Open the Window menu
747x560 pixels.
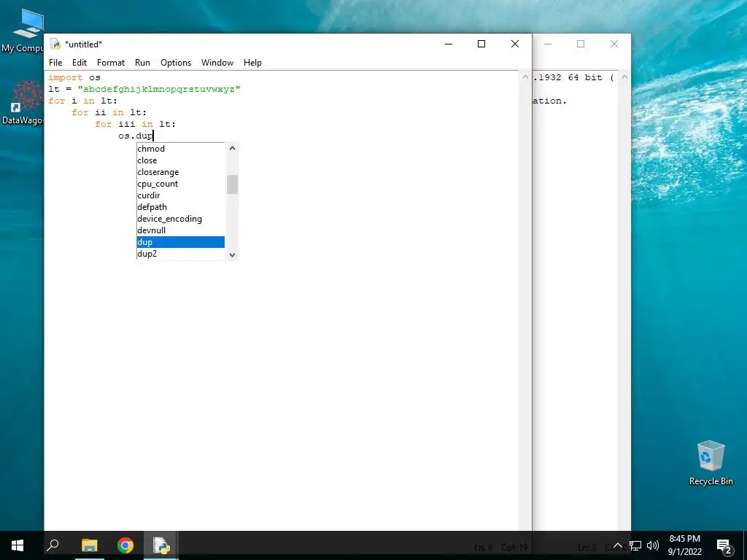click(x=217, y=63)
